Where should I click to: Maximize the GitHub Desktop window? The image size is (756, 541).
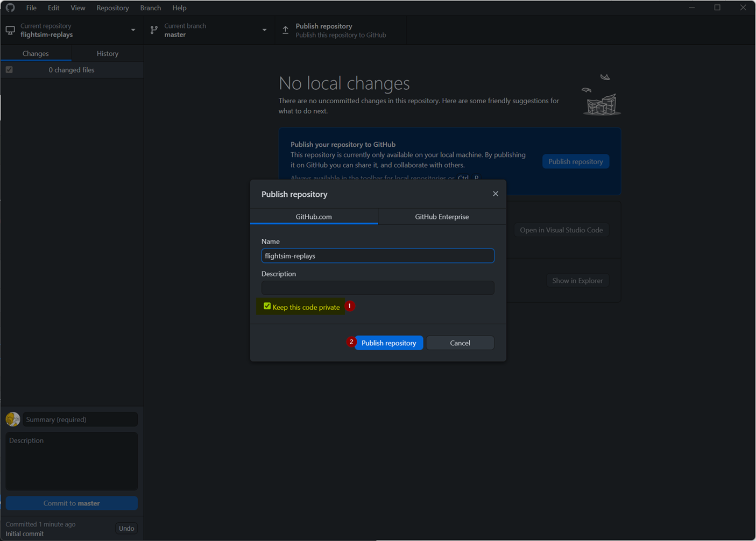[717, 8]
